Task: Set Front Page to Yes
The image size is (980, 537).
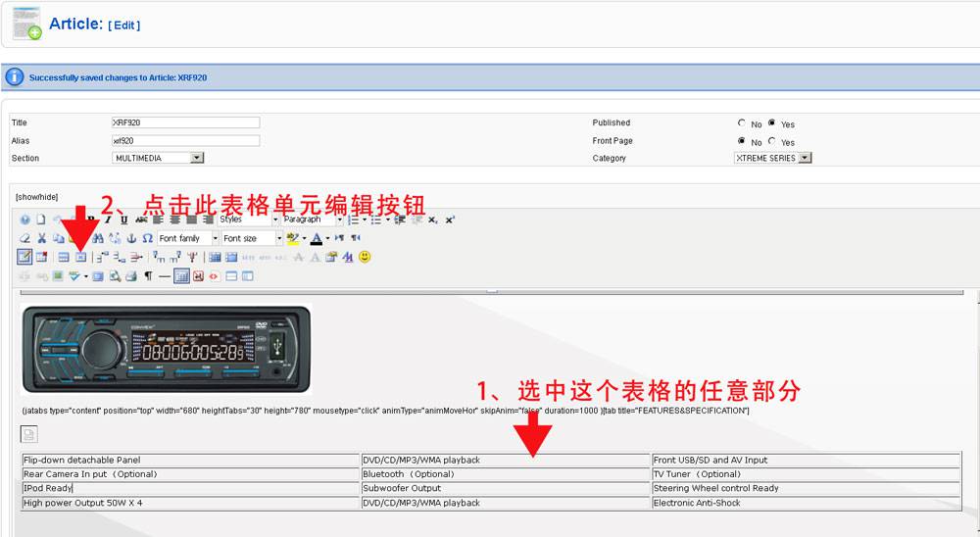Action: tap(772, 141)
